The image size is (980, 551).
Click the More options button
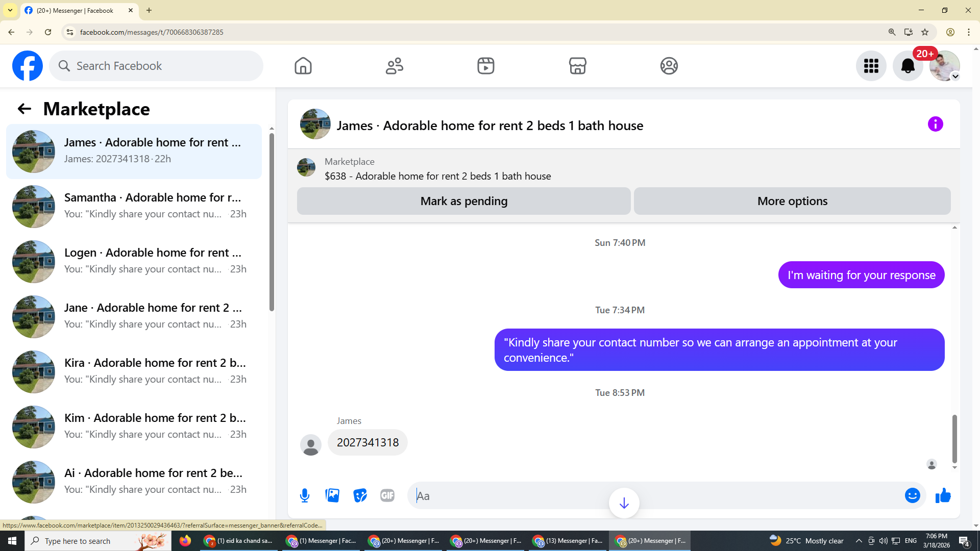pyautogui.click(x=792, y=201)
